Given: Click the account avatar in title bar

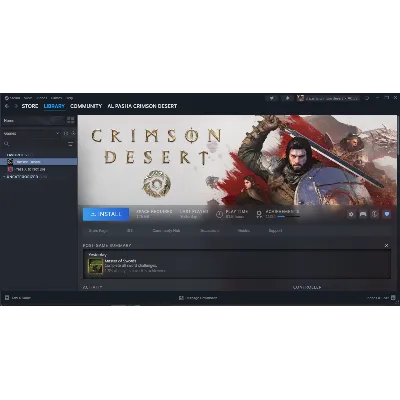Looking at the screenshot, I should [x=301, y=98].
